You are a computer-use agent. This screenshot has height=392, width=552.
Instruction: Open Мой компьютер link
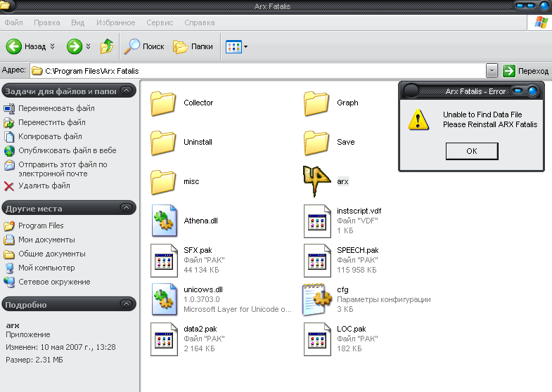pyautogui.click(x=46, y=268)
